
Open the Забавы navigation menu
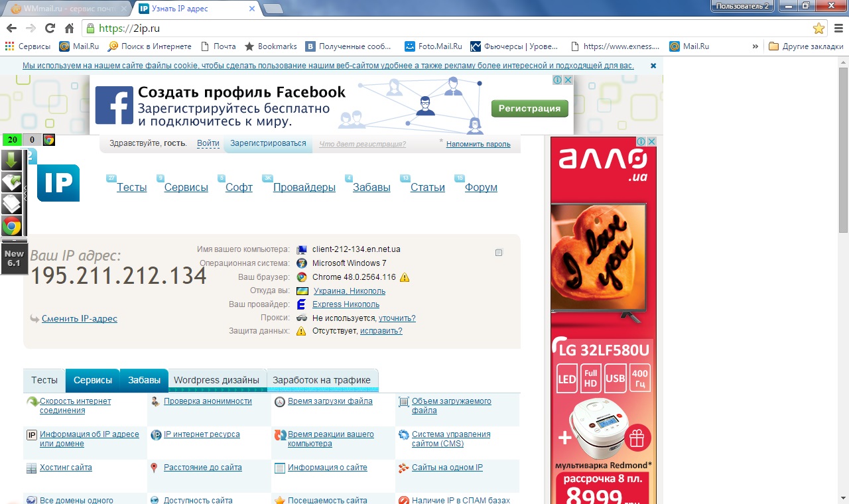coord(371,188)
